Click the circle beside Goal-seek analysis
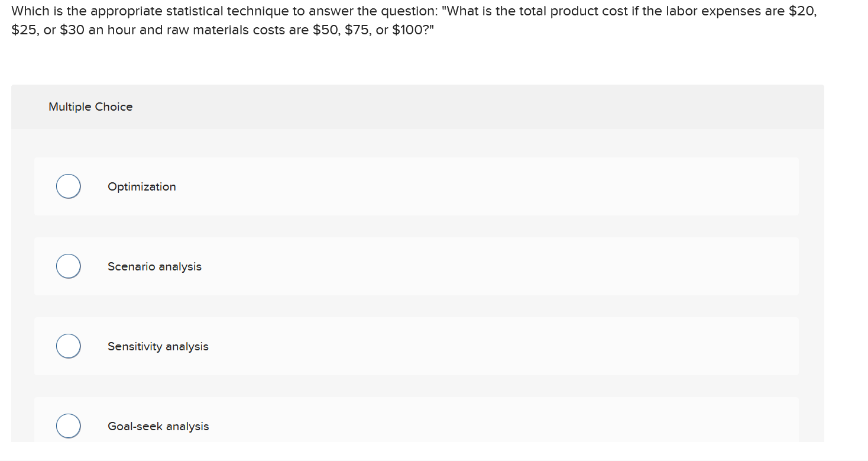This screenshot has width=868, height=461. coord(68,425)
